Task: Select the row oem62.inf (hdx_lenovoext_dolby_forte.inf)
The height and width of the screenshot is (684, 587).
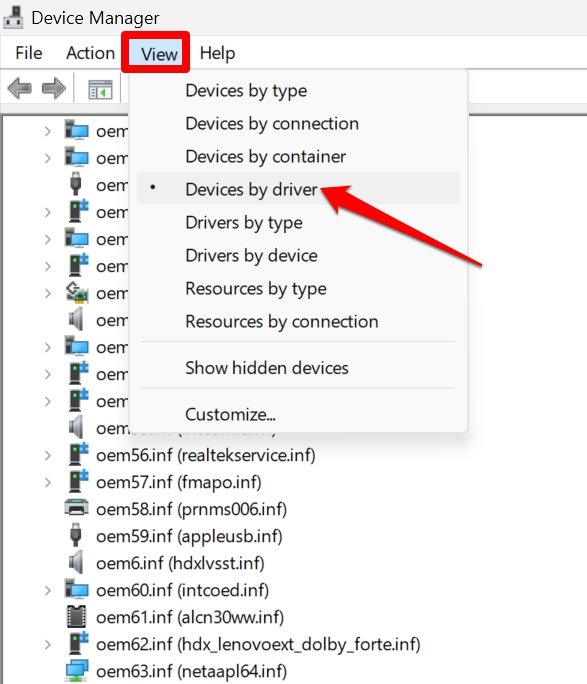Action: (x=258, y=644)
